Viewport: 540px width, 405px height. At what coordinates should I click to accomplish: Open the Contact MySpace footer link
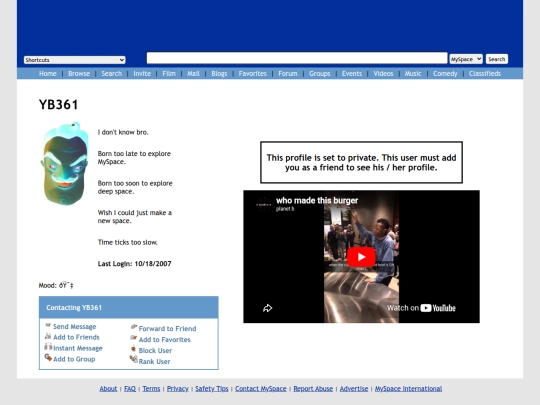click(x=261, y=388)
